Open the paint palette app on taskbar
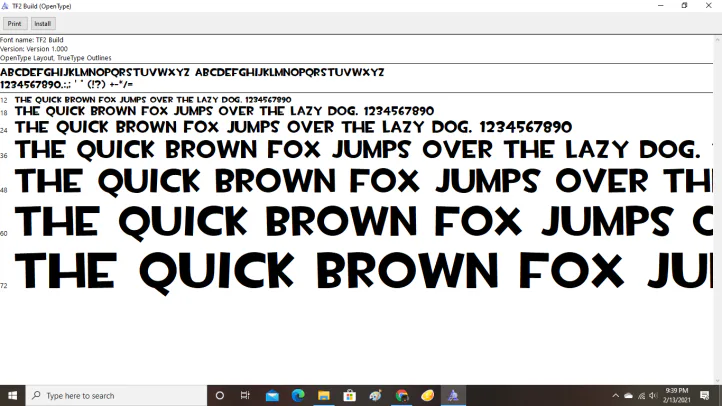 point(375,395)
